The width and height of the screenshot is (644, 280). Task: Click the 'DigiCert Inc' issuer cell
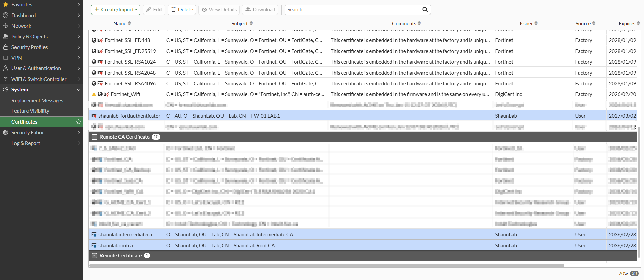point(508,94)
